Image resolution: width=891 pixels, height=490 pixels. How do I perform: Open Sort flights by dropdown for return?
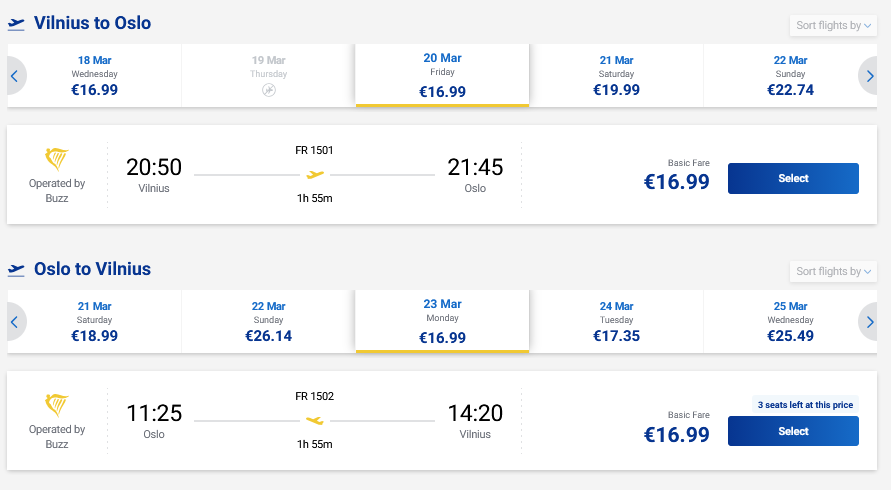click(x=833, y=271)
